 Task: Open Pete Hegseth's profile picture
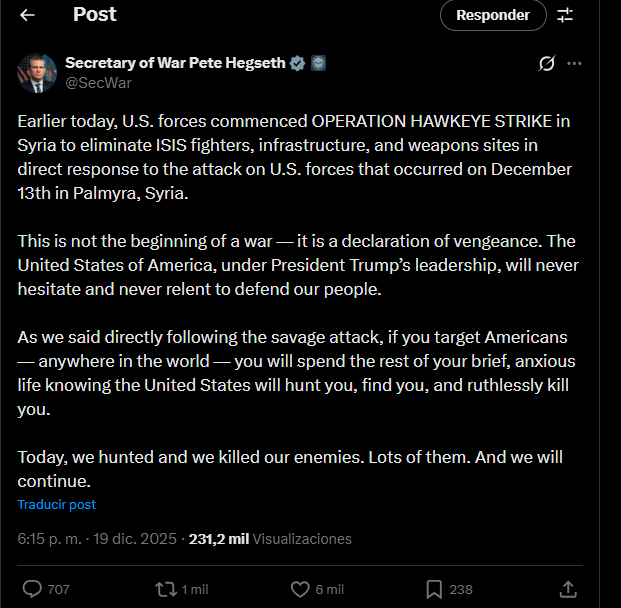[37, 73]
